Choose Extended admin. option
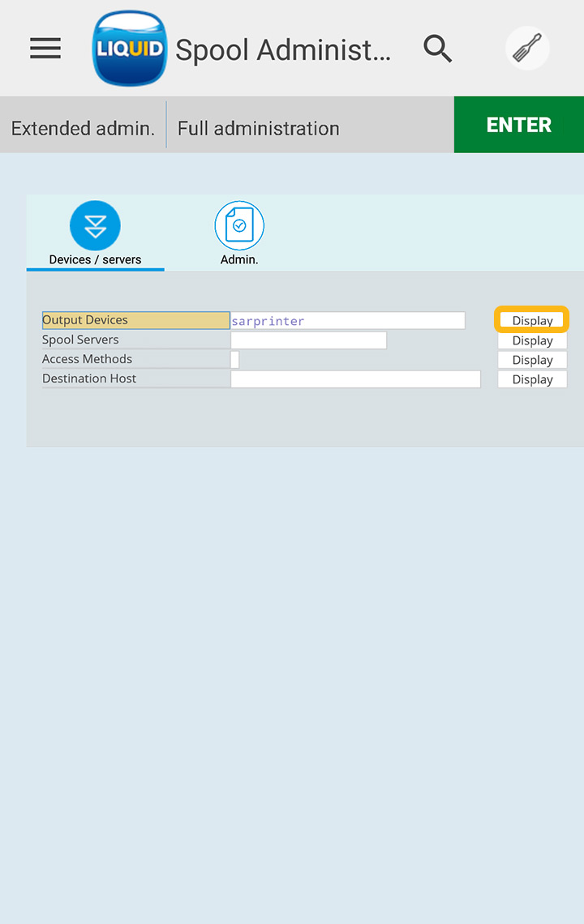This screenshot has height=924, width=584. pyautogui.click(x=83, y=128)
